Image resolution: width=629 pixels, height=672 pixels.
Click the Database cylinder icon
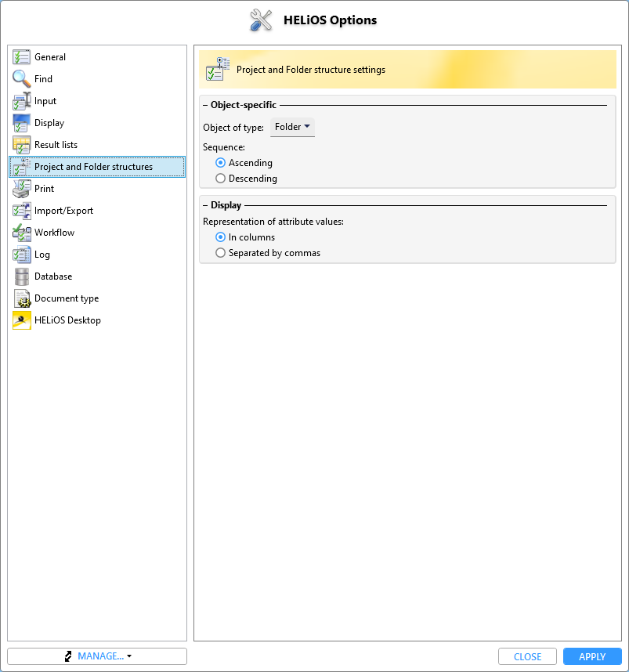point(21,276)
